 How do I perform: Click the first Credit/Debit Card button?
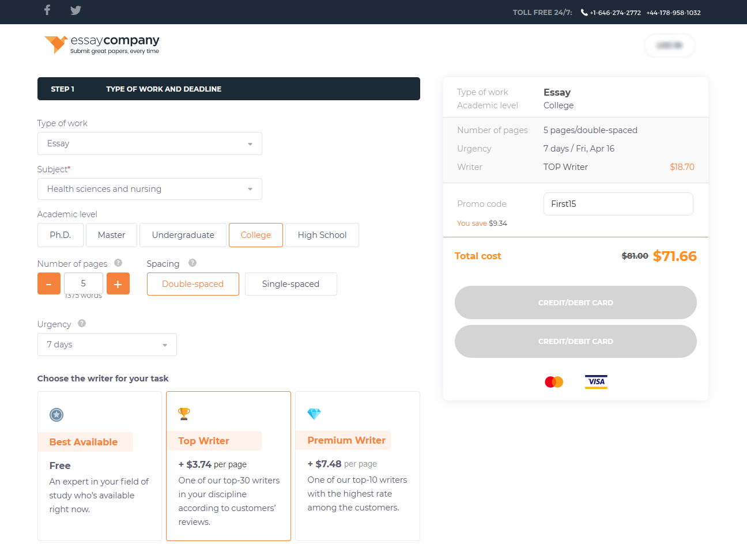[x=576, y=302]
